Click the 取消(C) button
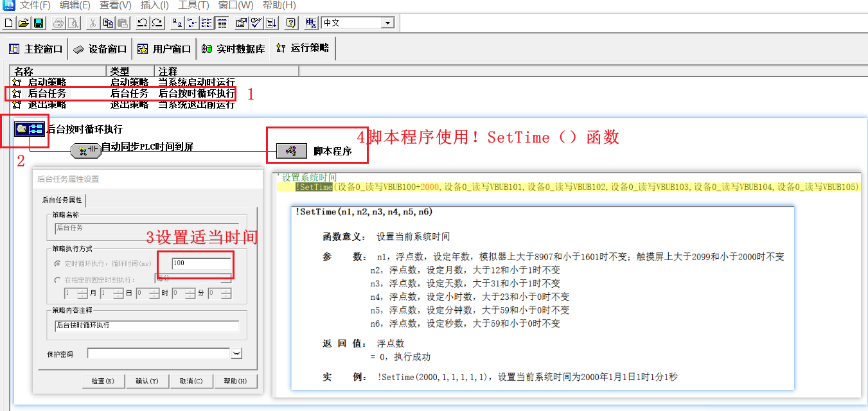This screenshot has width=868, height=411. (191, 381)
